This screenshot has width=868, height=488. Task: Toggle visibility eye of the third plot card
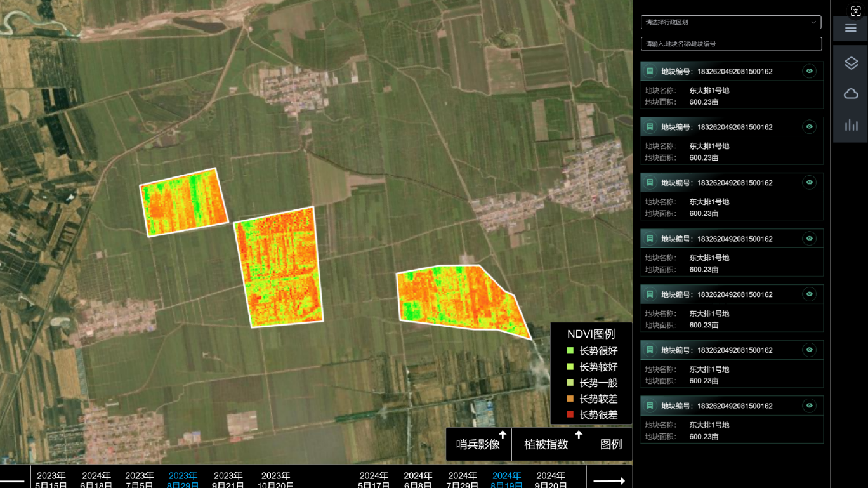pos(809,183)
